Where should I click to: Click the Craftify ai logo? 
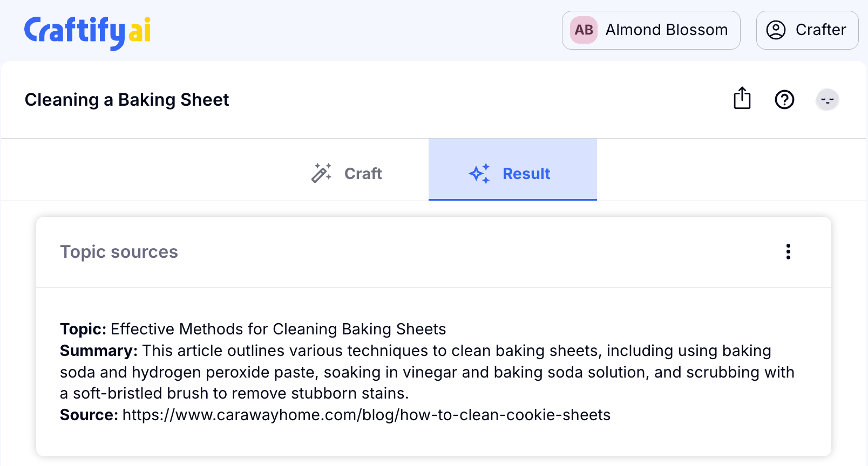[87, 31]
